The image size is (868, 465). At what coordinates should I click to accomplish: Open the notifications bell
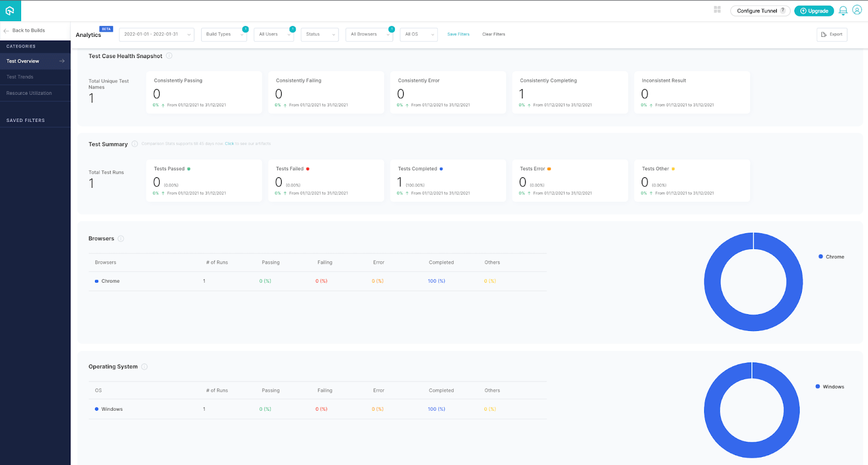(x=843, y=11)
